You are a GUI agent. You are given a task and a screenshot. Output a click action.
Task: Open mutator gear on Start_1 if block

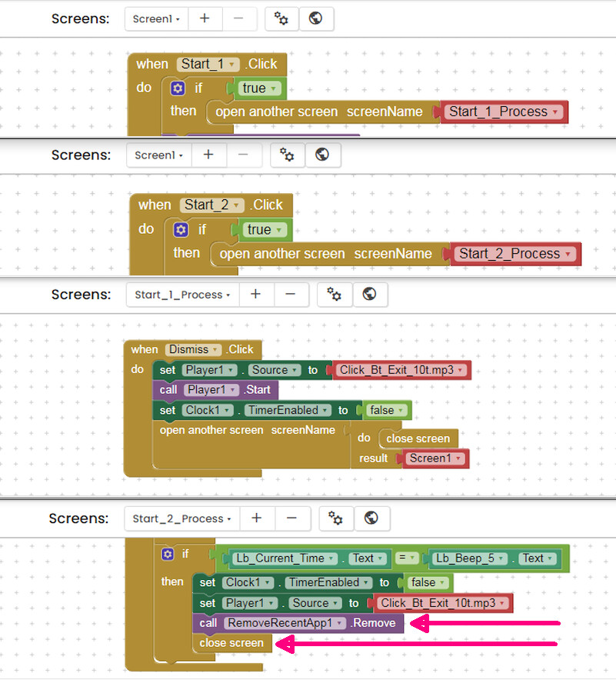pyautogui.click(x=178, y=88)
